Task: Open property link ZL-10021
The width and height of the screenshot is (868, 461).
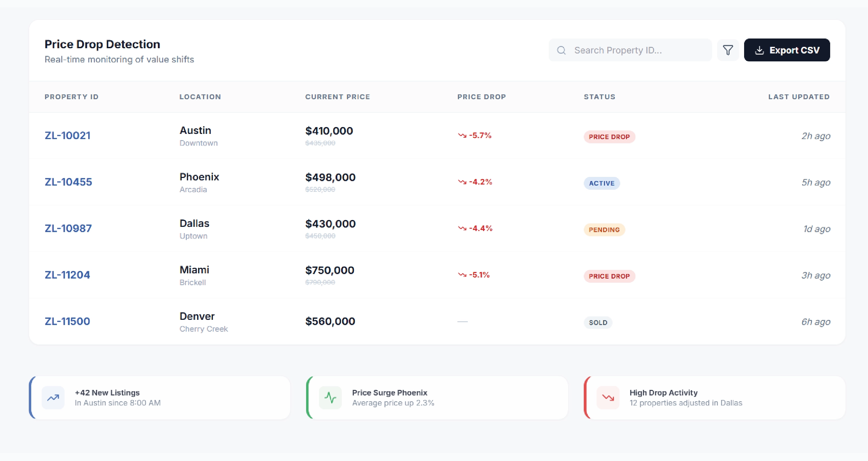Action: (67, 135)
